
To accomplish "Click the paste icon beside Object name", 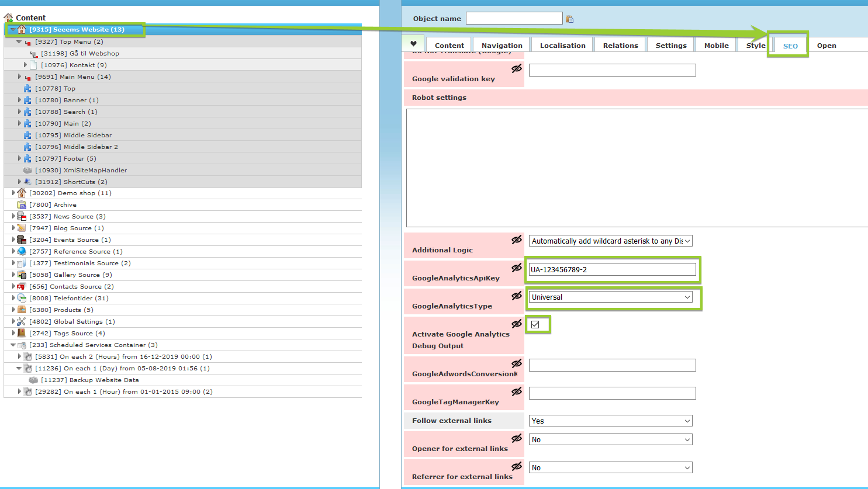I will [x=569, y=19].
